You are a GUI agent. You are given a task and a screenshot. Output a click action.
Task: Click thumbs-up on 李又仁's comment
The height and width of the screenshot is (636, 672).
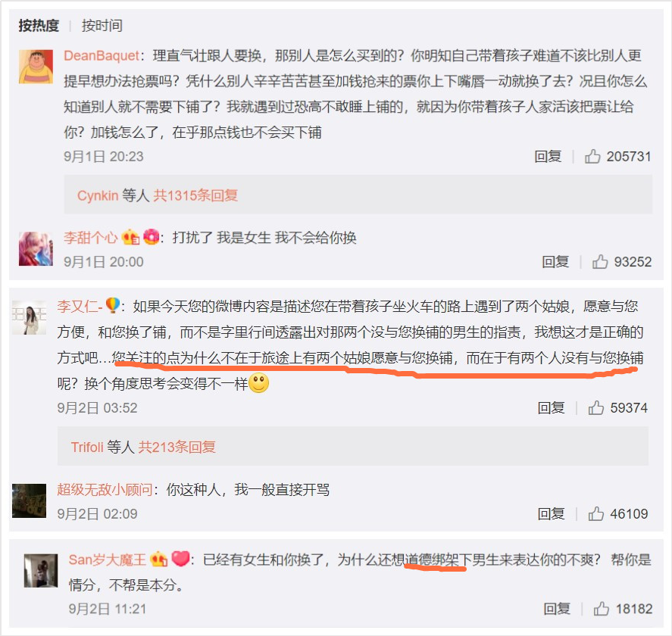pos(595,408)
